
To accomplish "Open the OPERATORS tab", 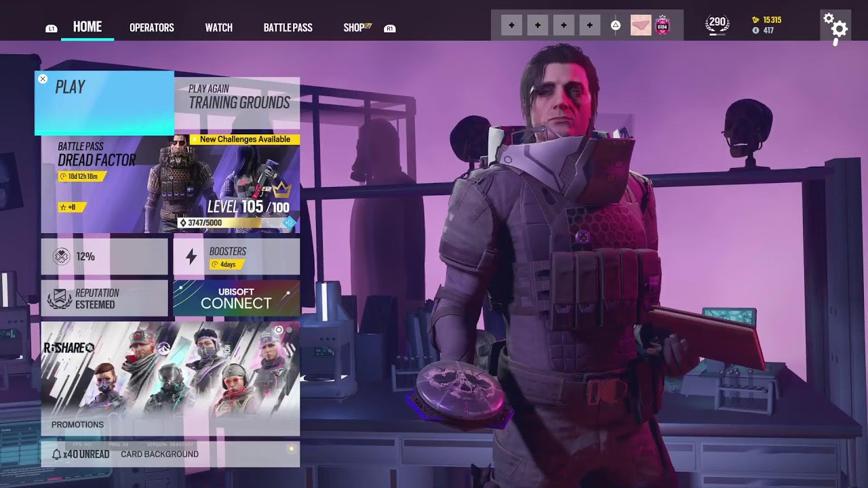I will coord(152,28).
